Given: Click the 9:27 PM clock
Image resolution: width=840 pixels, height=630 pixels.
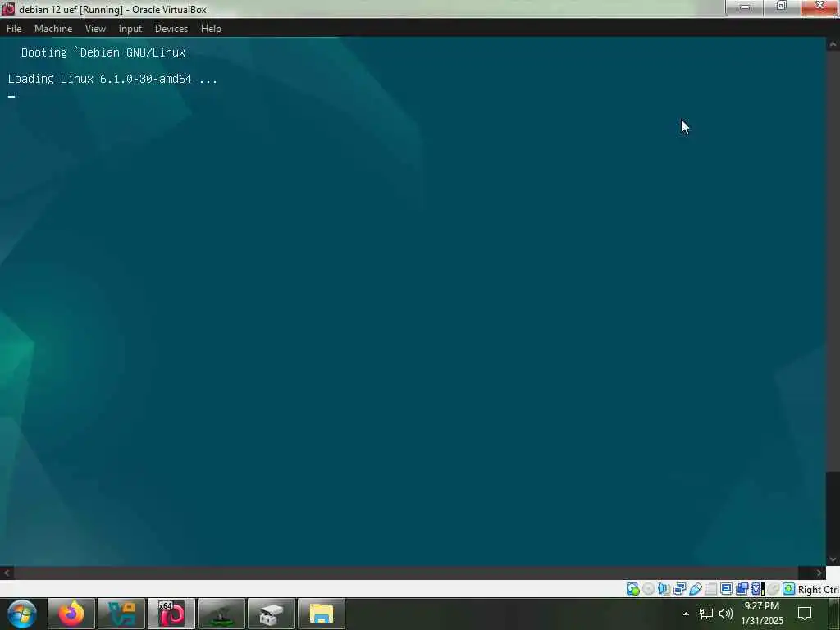Looking at the screenshot, I should coord(762,606).
